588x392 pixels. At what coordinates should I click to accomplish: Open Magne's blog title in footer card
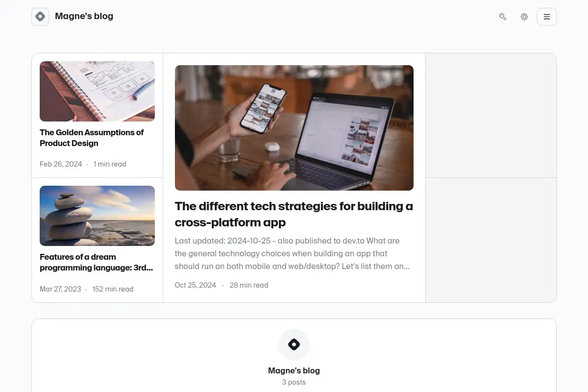point(294,370)
